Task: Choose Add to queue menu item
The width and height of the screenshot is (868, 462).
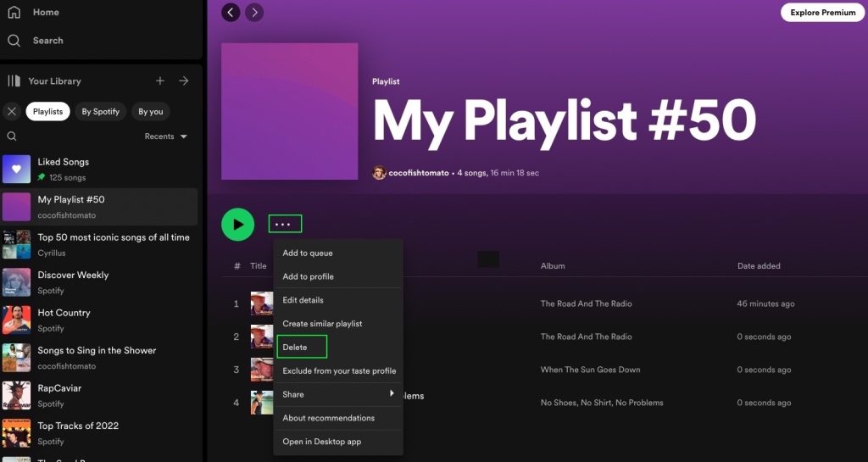Action: [308, 253]
